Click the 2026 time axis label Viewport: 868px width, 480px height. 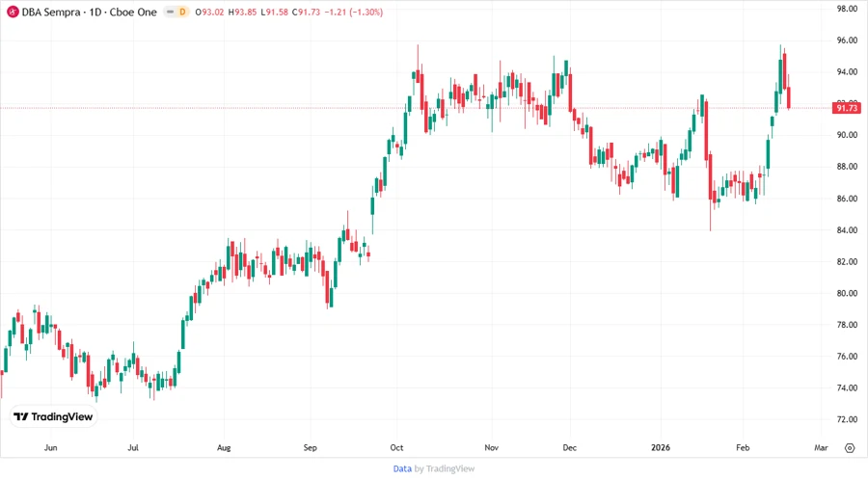click(661, 447)
